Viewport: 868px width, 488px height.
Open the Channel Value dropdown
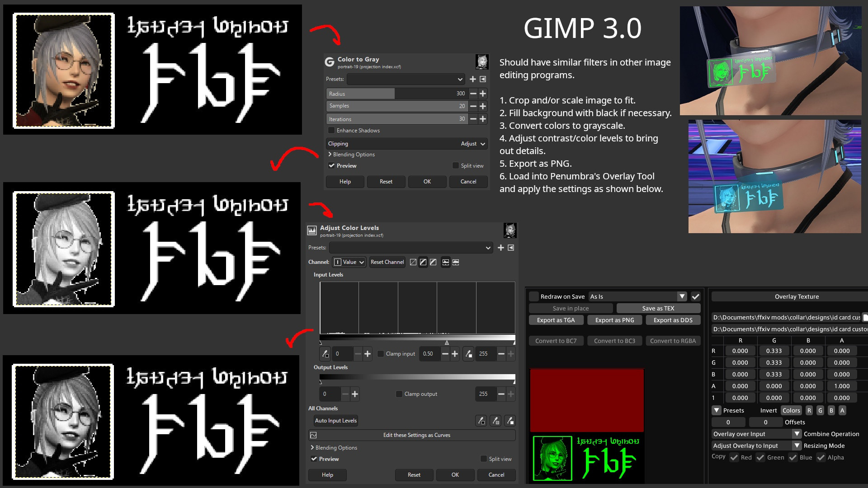click(349, 262)
